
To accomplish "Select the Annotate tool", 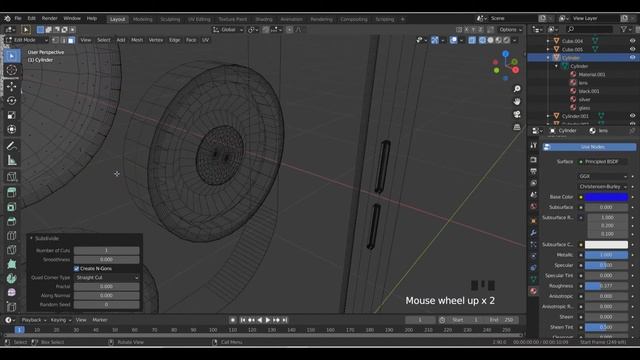I will pos(11,146).
